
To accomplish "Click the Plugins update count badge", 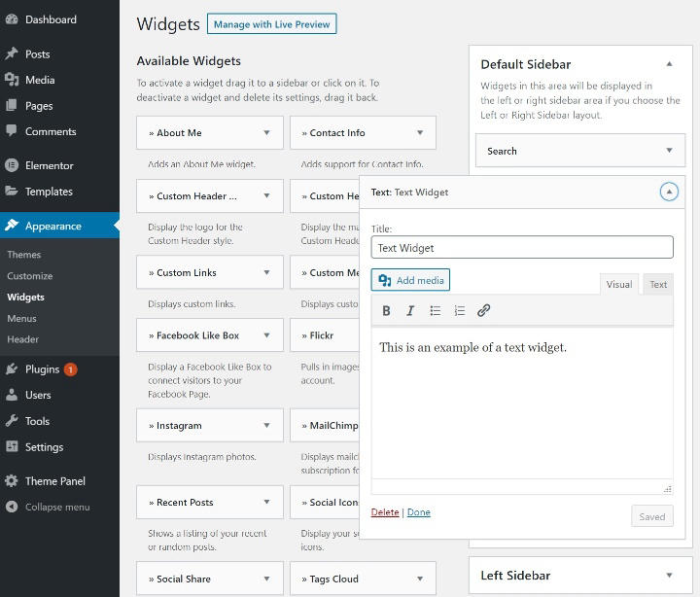I will (71, 369).
